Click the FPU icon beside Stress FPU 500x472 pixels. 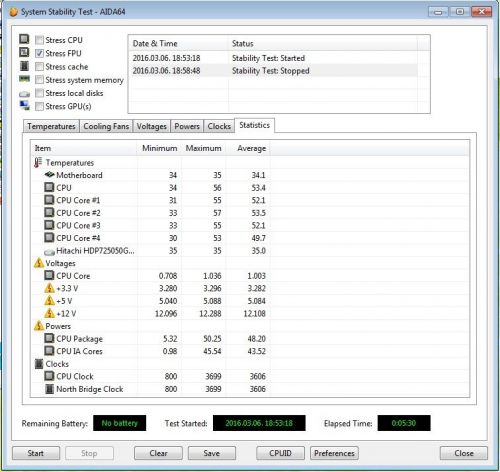[24, 52]
